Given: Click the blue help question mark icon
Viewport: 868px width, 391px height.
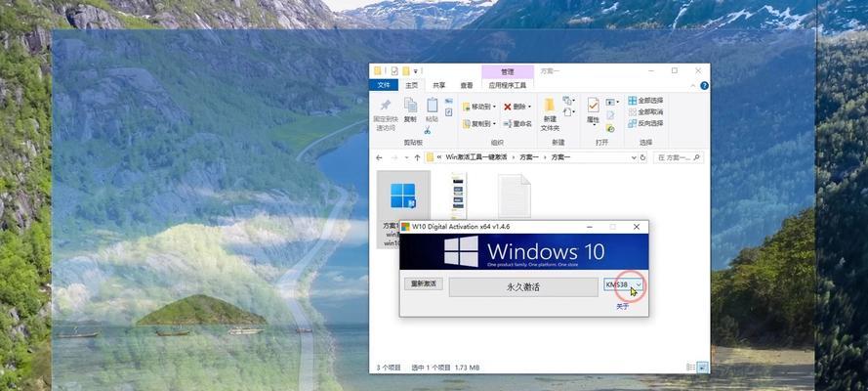Looking at the screenshot, I should point(704,85).
